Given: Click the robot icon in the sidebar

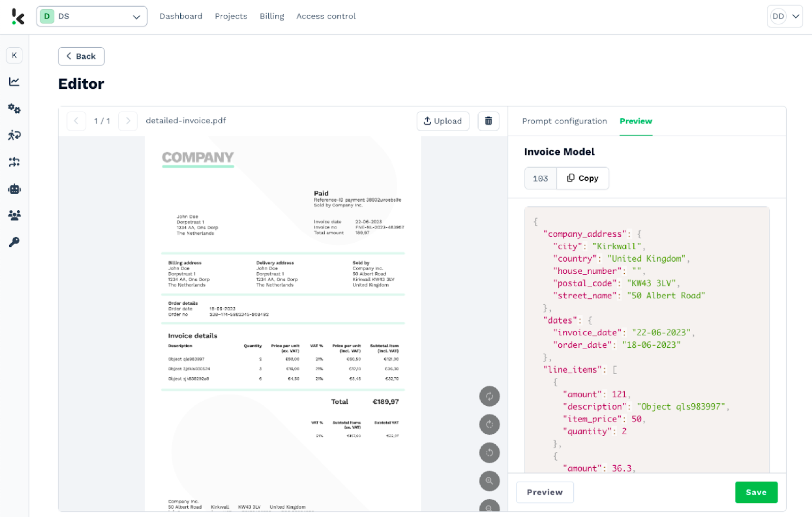Looking at the screenshot, I should click(x=14, y=189).
